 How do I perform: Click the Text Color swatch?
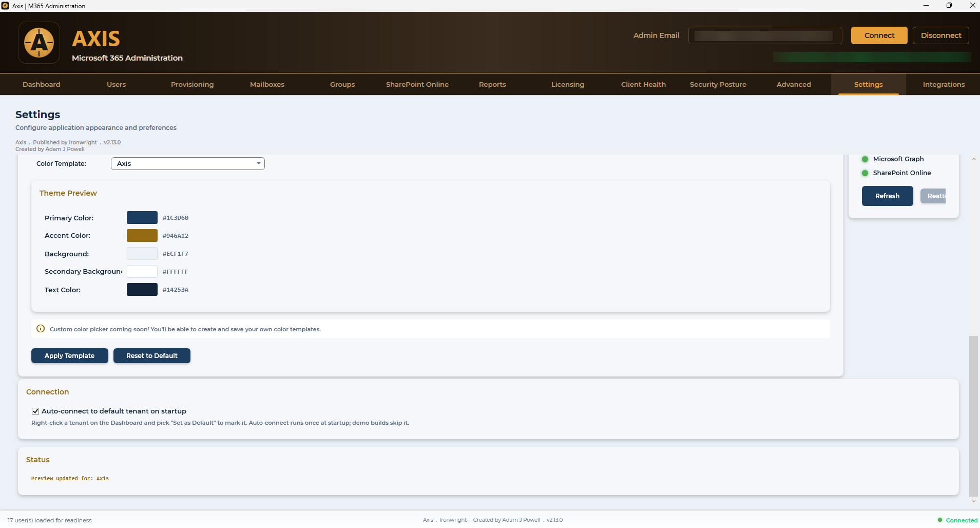coord(142,290)
